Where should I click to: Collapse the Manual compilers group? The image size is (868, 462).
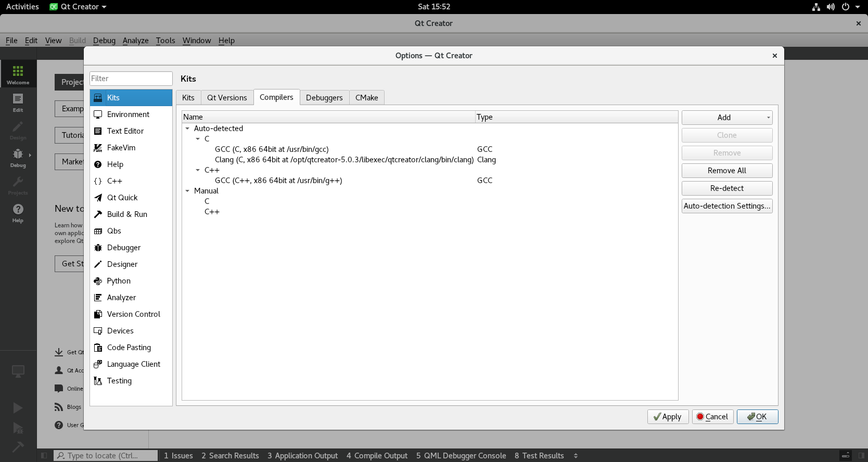187,191
